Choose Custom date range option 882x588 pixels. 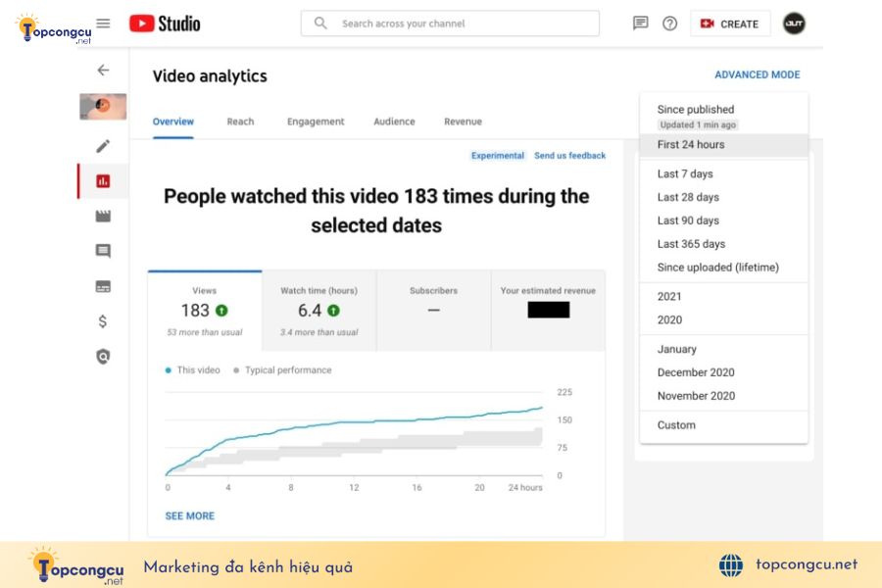pyautogui.click(x=724, y=425)
